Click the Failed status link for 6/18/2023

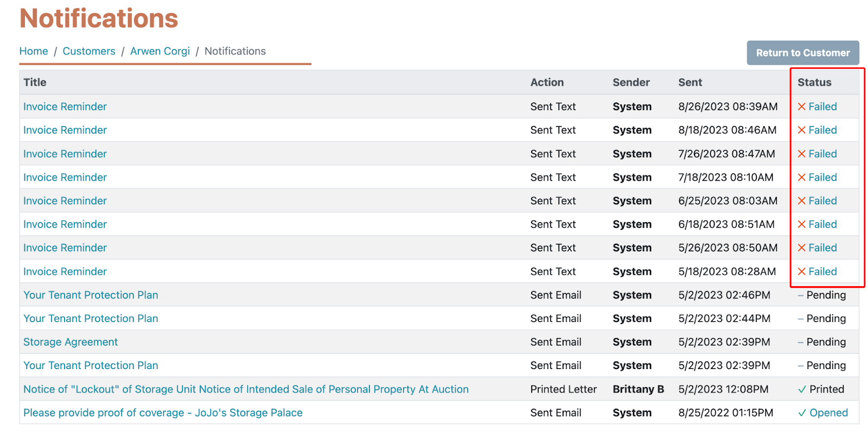822,224
